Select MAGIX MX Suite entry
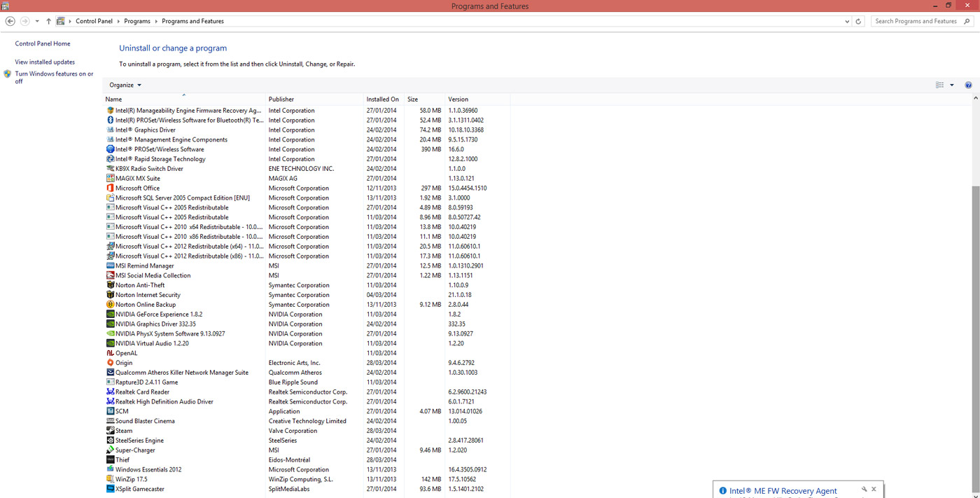 (x=307, y=179)
